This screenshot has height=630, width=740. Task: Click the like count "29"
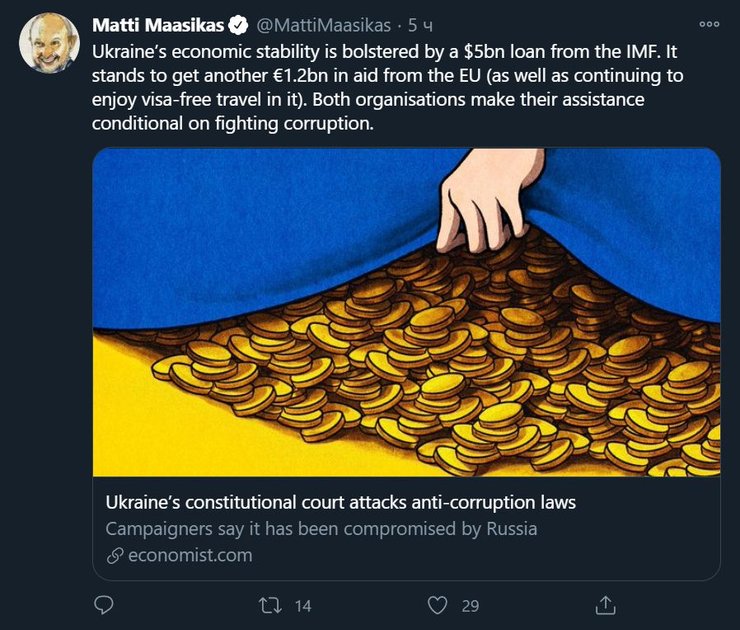point(470,605)
